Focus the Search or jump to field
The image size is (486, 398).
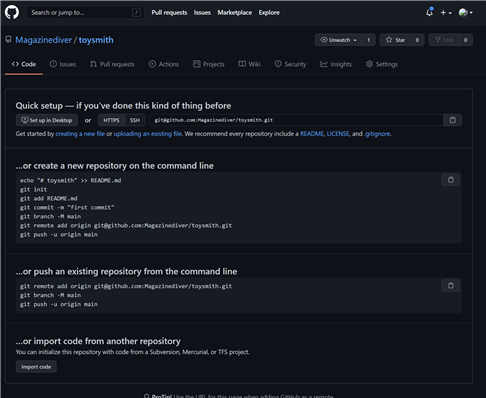coord(85,12)
